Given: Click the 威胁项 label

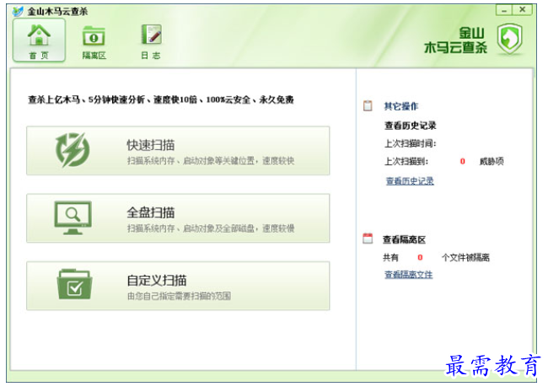Looking at the screenshot, I should tap(492, 161).
